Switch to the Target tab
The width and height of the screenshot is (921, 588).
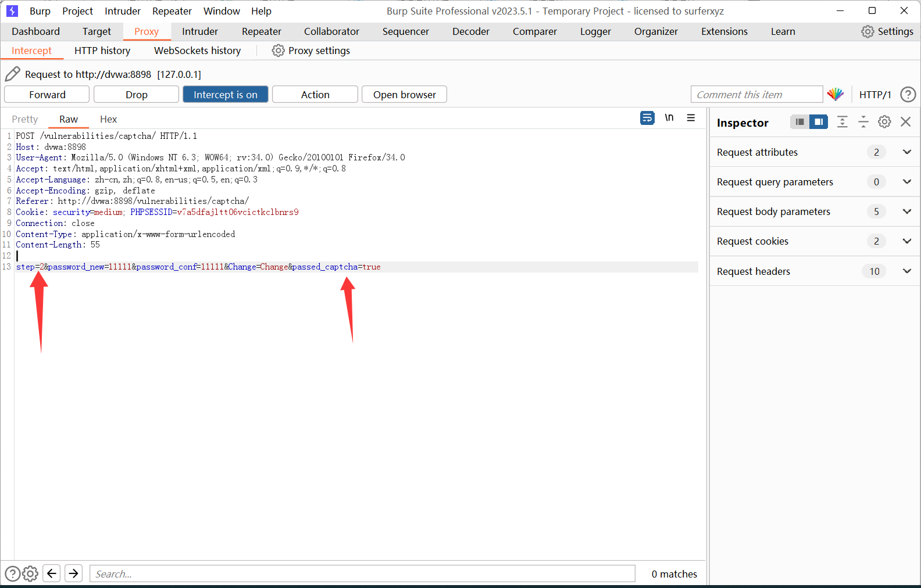click(x=97, y=31)
